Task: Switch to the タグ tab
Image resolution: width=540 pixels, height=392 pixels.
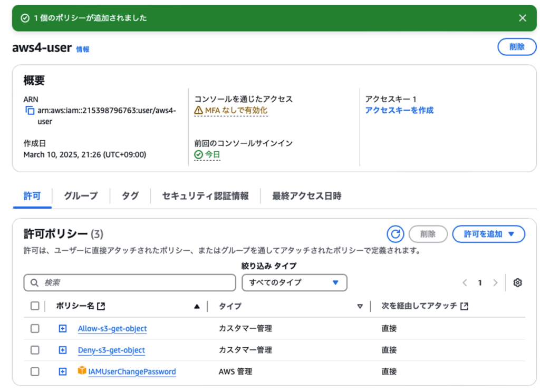Action: point(130,196)
